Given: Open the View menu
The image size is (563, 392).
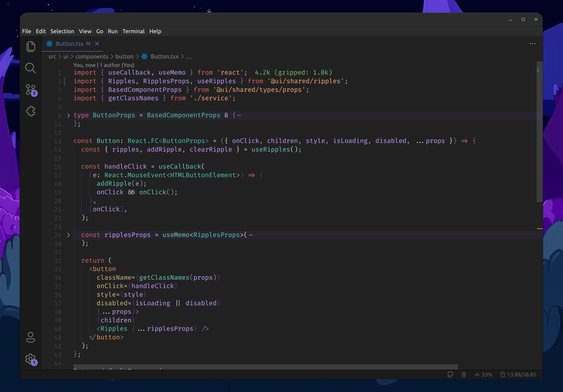Looking at the screenshot, I should 85,31.
